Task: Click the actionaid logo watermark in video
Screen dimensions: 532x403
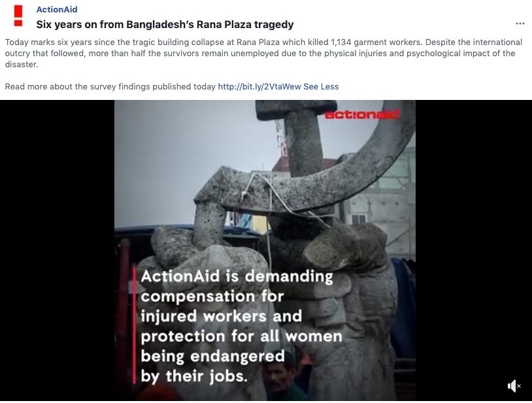Action: pos(361,114)
